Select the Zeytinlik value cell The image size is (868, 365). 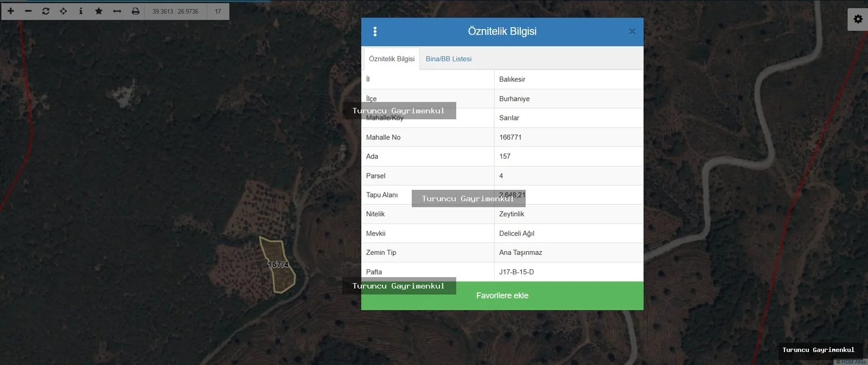point(569,214)
